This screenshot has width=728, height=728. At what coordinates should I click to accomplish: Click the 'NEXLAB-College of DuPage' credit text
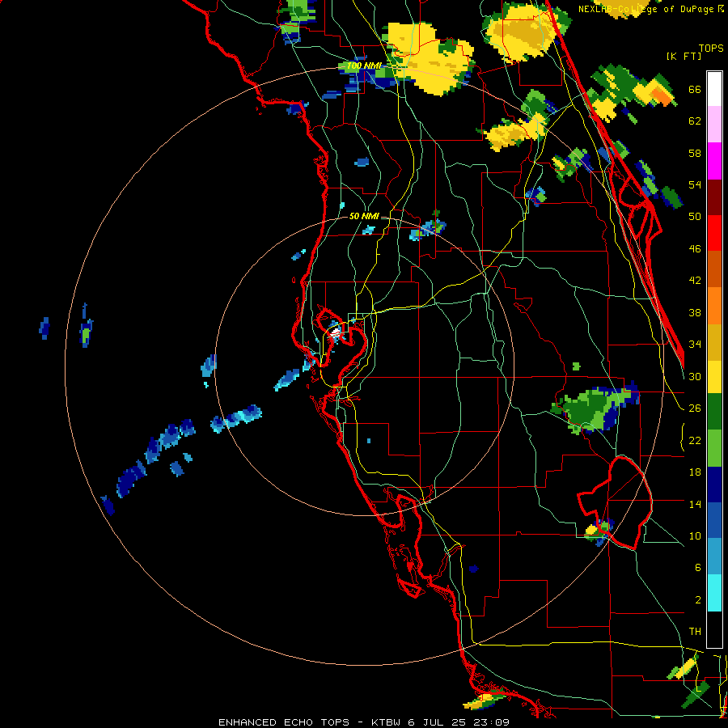(x=646, y=9)
